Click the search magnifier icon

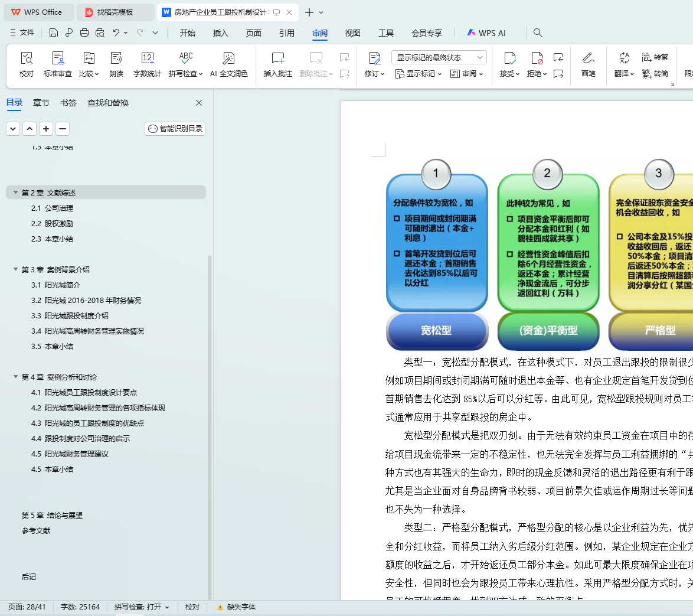(538, 32)
